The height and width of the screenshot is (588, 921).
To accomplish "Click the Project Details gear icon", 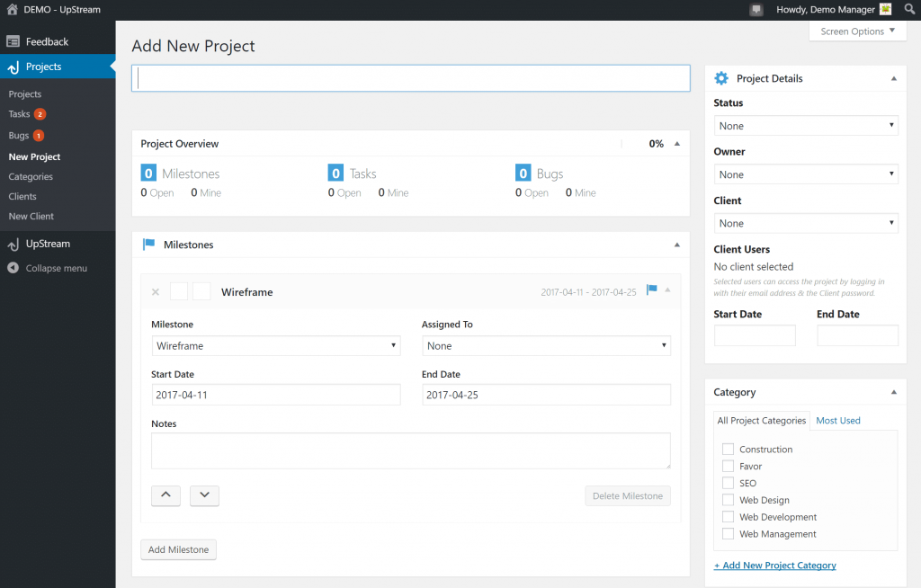I will click(720, 78).
